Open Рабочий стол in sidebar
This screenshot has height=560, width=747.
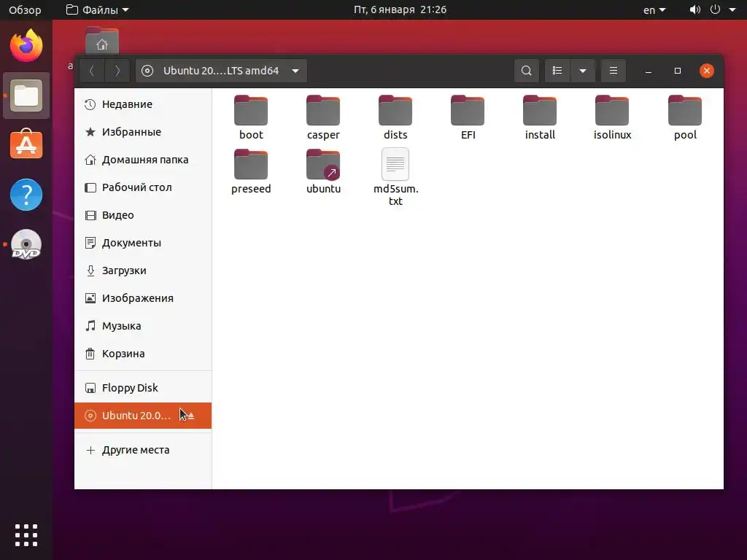click(x=143, y=187)
